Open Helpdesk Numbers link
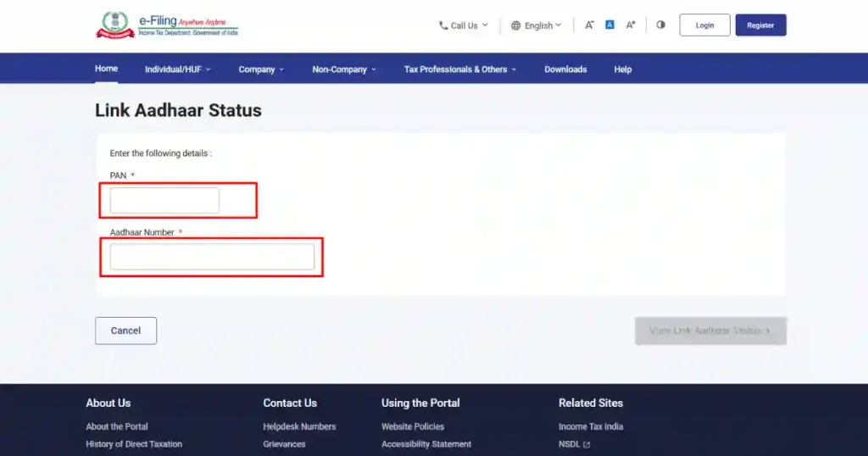 (x=299, y=426)
